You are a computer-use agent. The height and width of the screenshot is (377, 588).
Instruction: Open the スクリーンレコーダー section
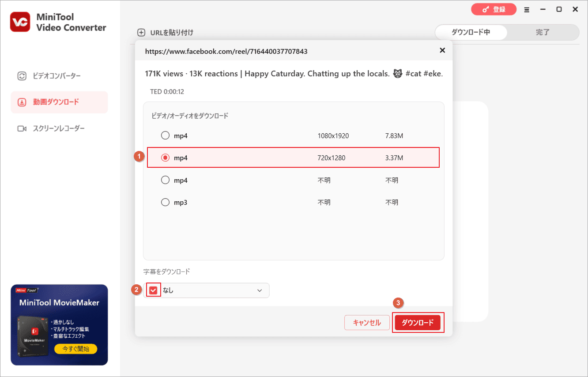click(x=59, y=128)
